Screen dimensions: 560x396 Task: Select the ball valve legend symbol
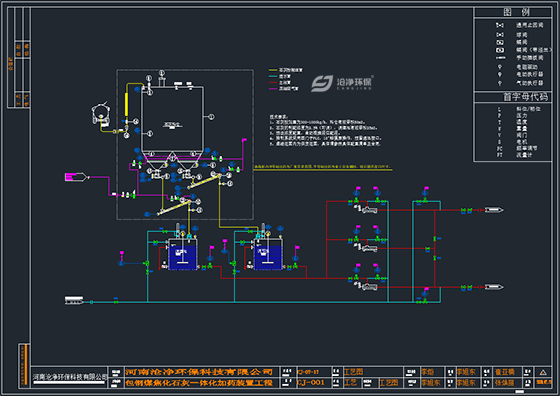(500, 35)
